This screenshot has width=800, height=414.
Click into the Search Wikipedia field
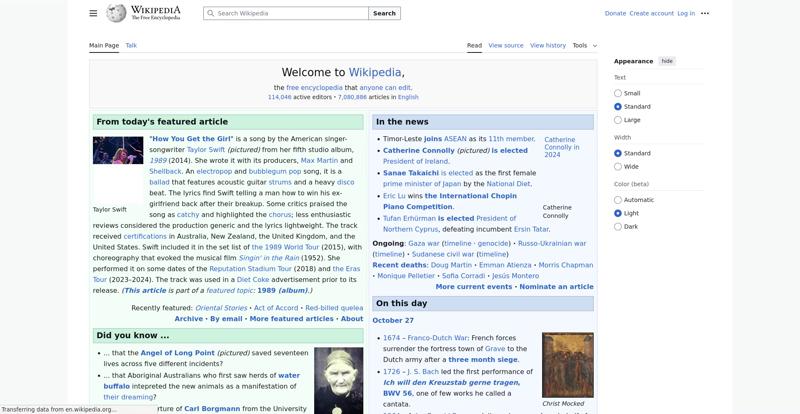(x=290, y=14)
